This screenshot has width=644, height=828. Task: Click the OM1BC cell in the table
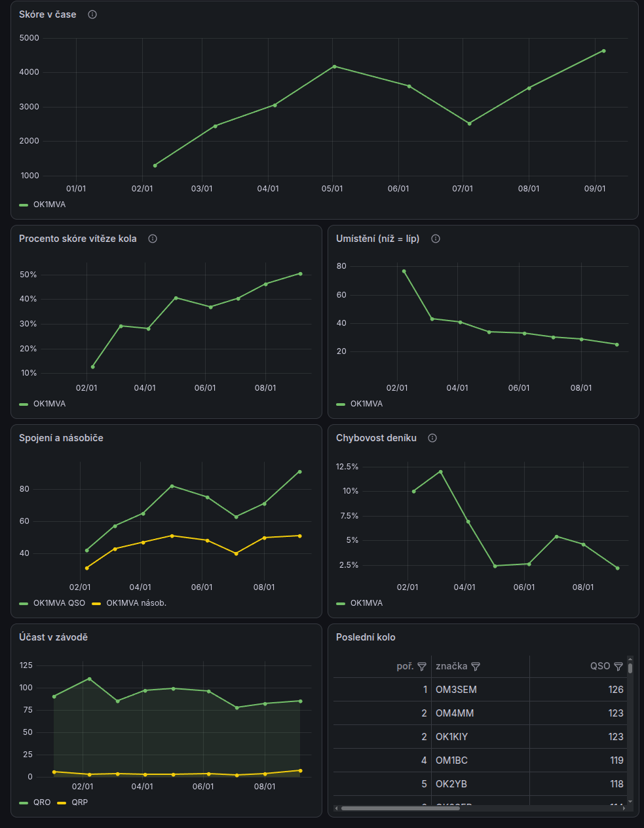[480, 760]
